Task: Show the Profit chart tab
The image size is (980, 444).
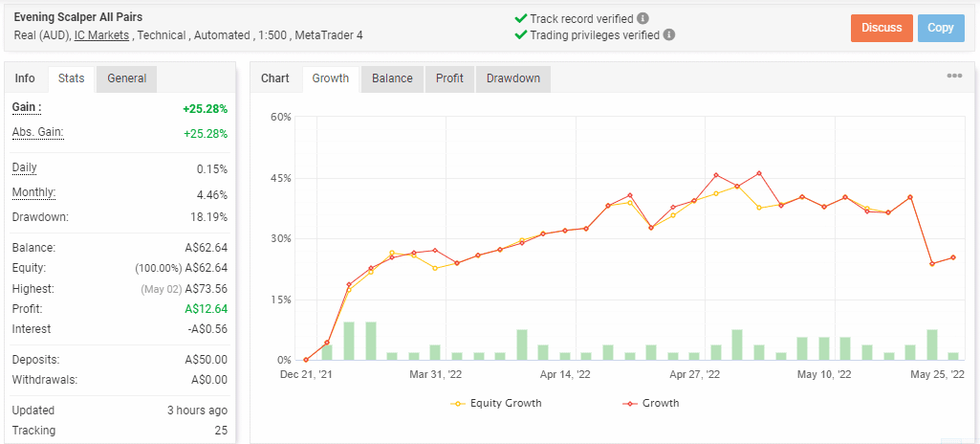Action: (x=449, y=78)
